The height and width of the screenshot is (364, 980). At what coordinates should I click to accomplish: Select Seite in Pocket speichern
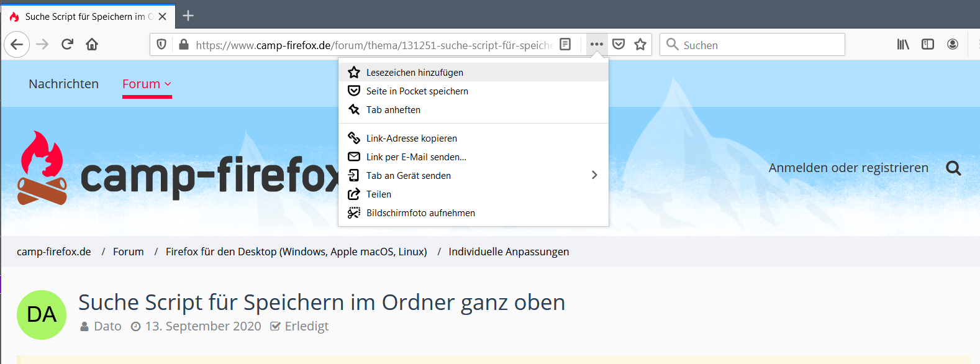click(x=473, y=91)
